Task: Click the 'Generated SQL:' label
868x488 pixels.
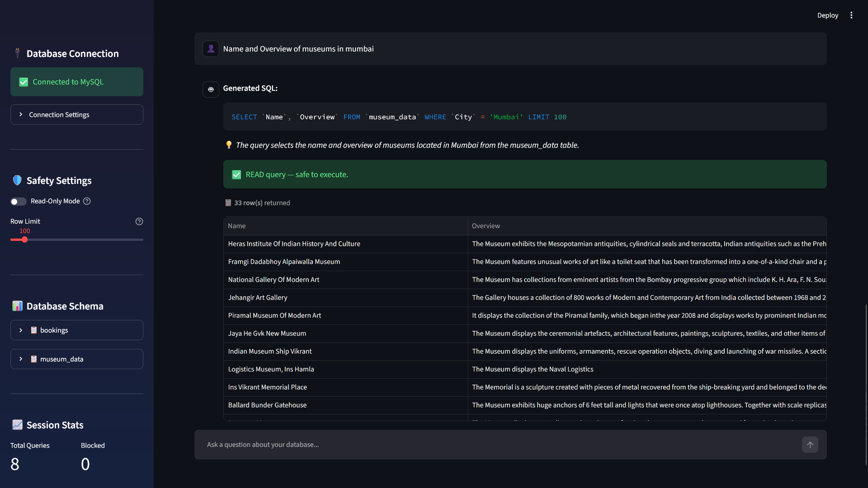Action: (250, 89)
